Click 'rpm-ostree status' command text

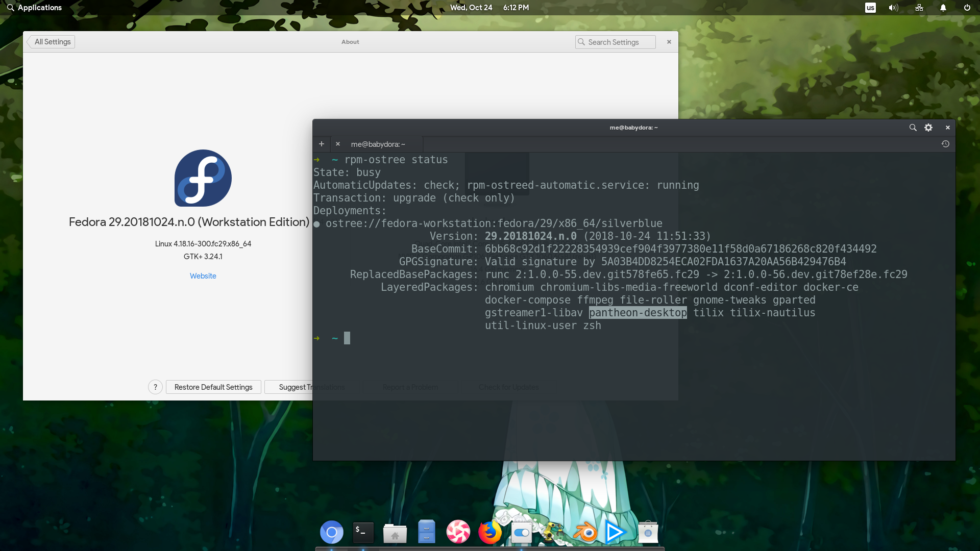(x=396, y=160)
